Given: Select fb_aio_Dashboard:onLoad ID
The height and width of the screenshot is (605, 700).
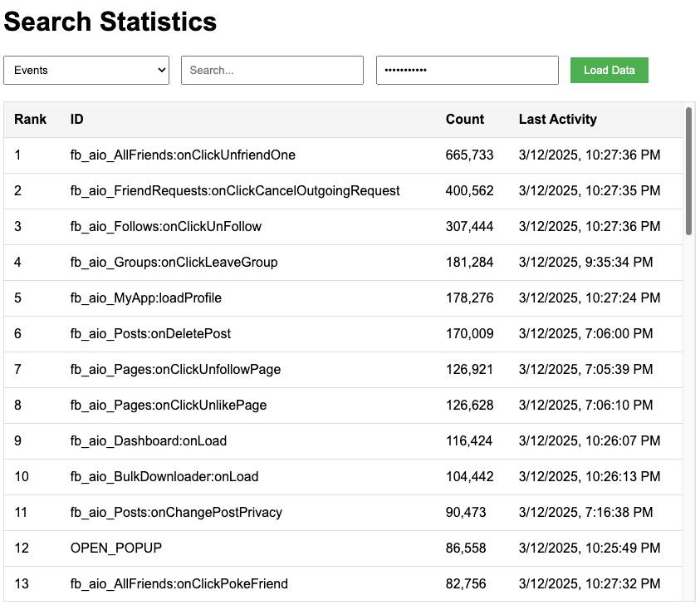Looking at the screenshot, I should pos(149,441).
